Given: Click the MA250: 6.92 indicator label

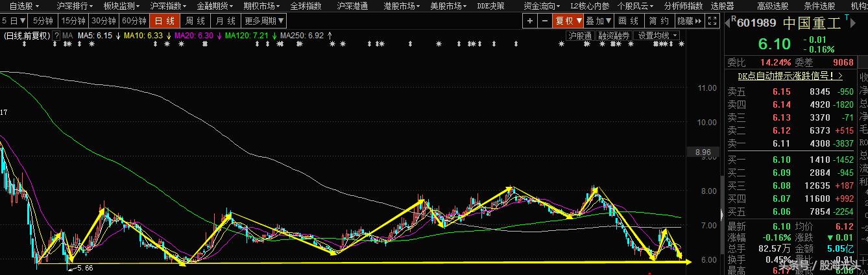Looking at the screenshot, I should pos(302,35).
